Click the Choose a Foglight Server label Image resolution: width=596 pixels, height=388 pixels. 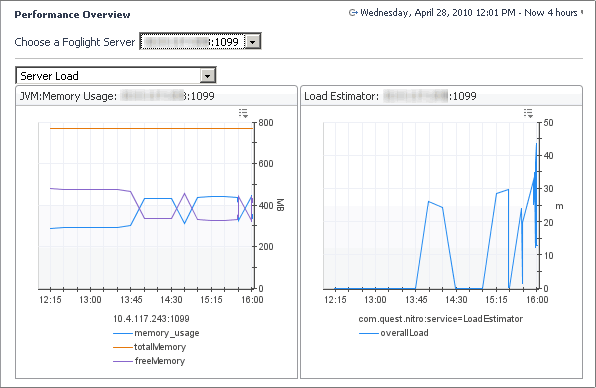(75, 42)
